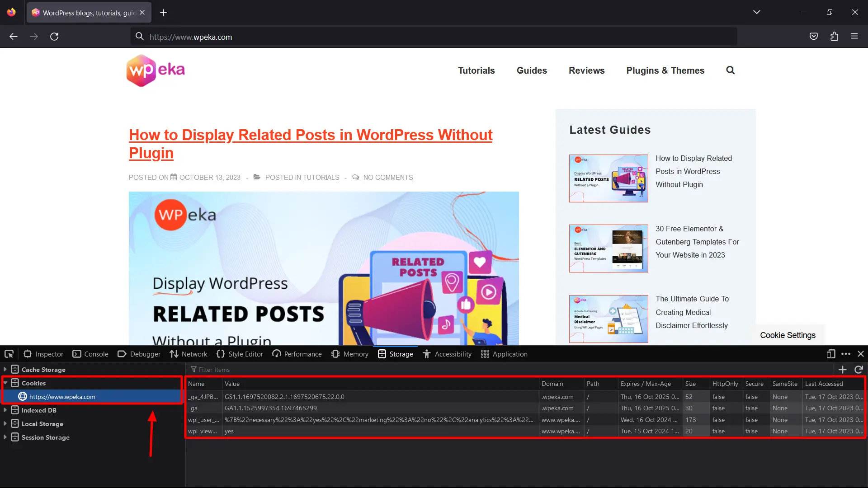Expand the Cache Storage tree node
The width and height of the screenshot is (868, 488).
pyautogui.click(x=5, y=369)
